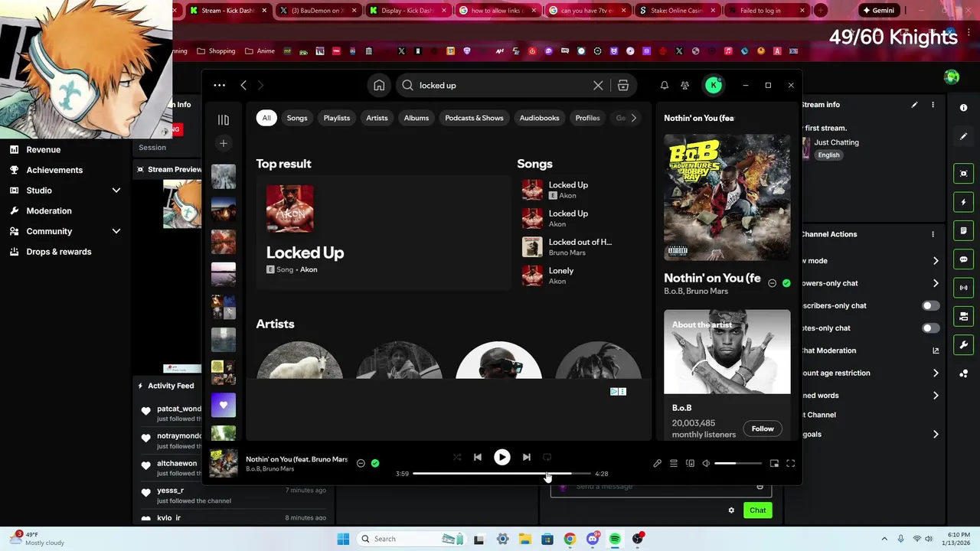980x551 pixels.
Task: Open Channel Actions three-dot menu
Action: (x=933, y=234)
